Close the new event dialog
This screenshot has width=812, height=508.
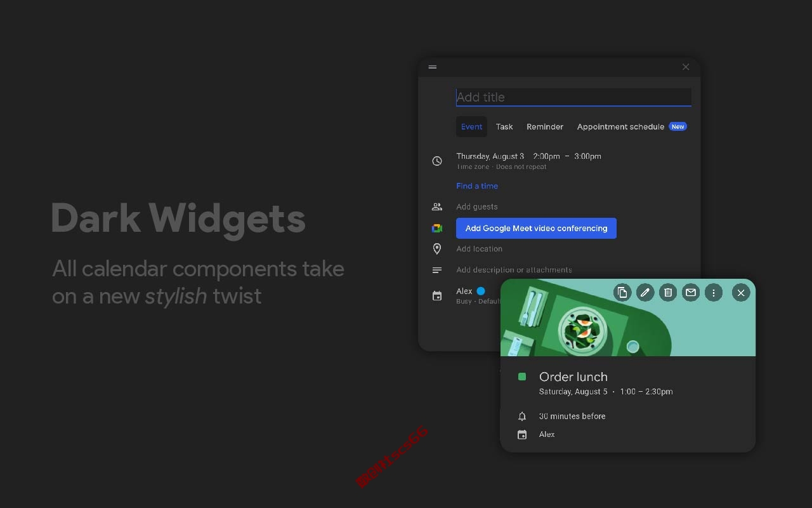pyautogui.click(x=686, y=67)
